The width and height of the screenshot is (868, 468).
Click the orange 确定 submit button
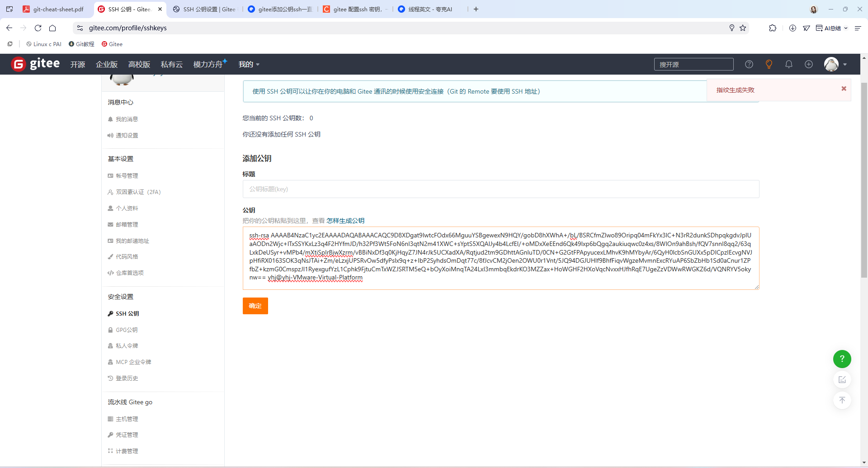tap(255, 306)
